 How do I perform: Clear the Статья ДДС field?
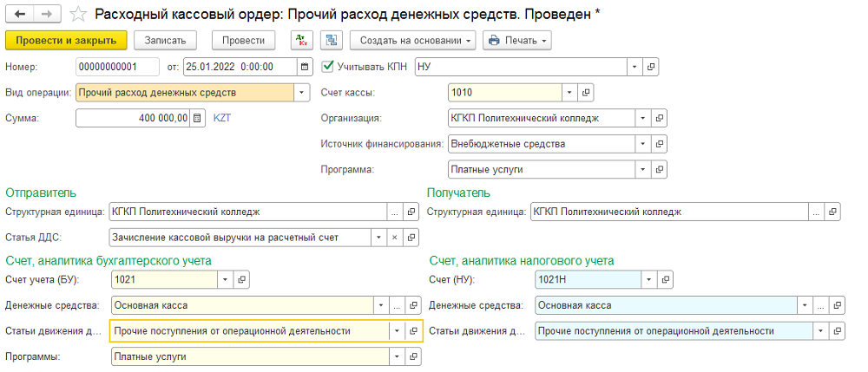(x=393, y=237)
